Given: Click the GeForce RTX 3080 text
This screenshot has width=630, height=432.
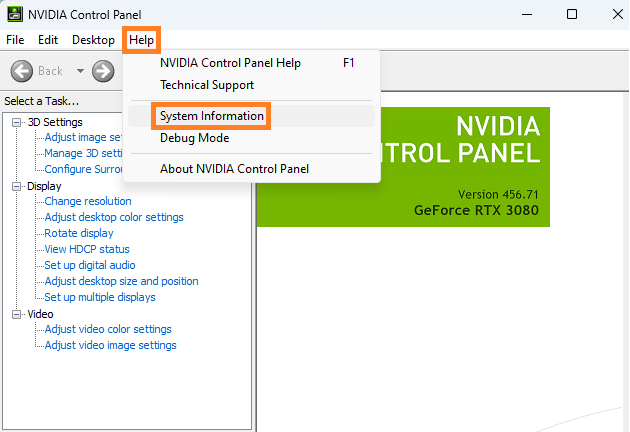Looking at the screenshot, I should 476,211.
